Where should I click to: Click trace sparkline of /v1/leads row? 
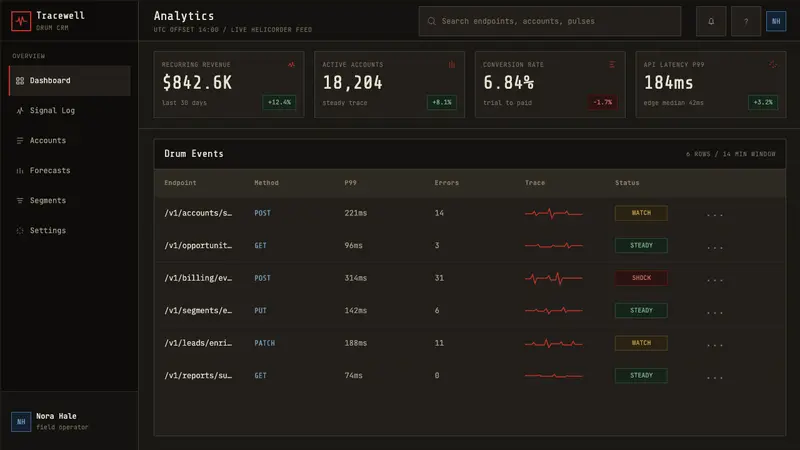coord(554,343)
